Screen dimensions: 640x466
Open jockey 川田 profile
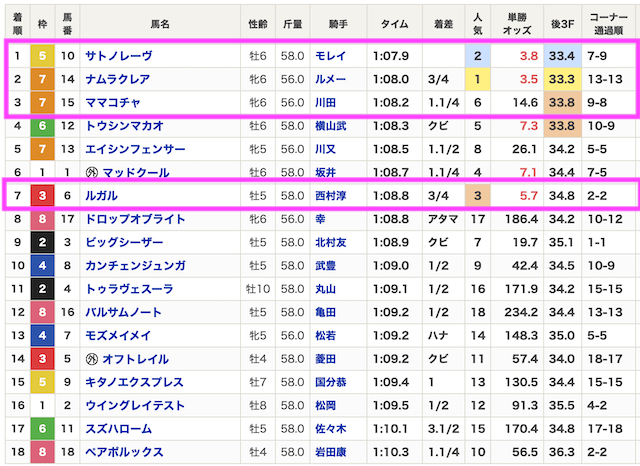[x=325, y=102]
